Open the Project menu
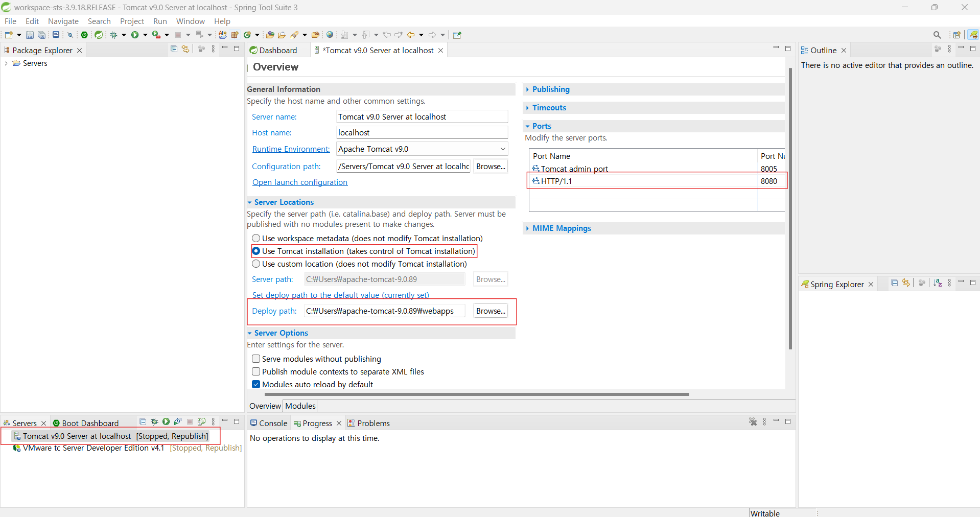 (x=132, y=21)
